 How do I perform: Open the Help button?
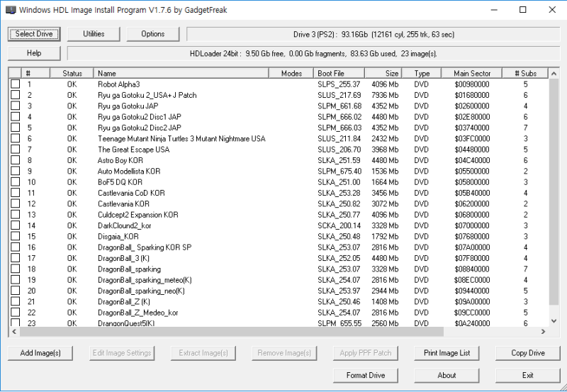tap(34, 53)
